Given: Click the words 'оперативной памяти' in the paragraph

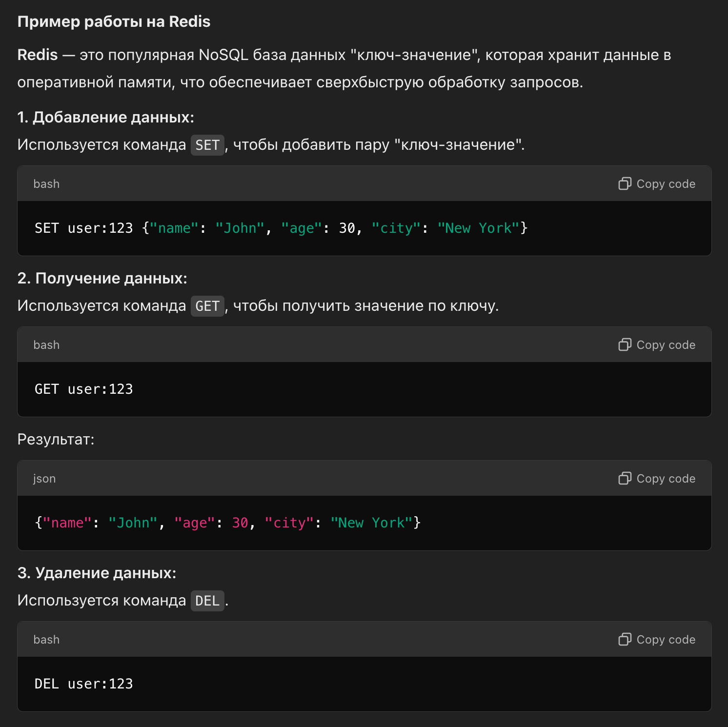Looking at the screenshot, I should click(x=96, y=82).
